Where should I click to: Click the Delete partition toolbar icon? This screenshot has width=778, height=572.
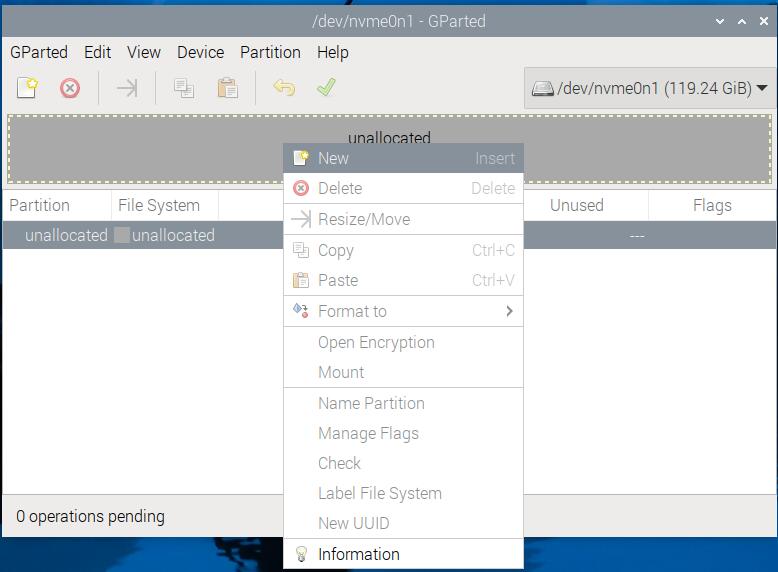coord(70,89)
